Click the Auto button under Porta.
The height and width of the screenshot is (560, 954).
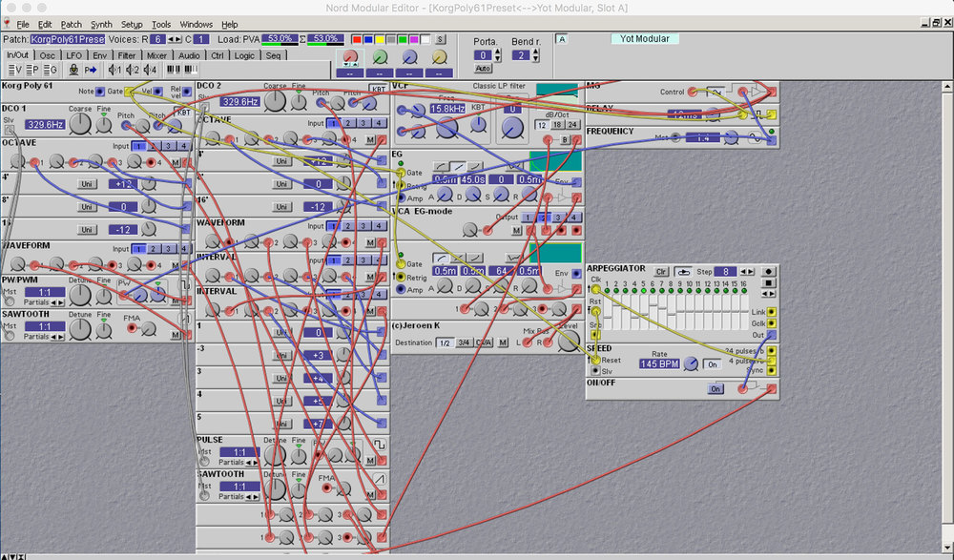pos(483,69)
